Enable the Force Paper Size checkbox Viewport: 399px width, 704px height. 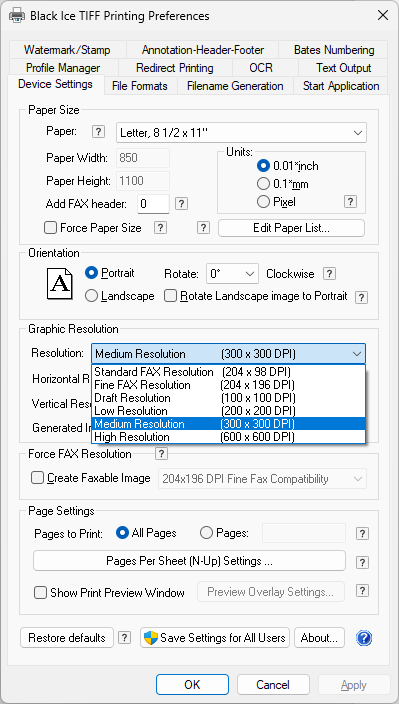point(51,228)
